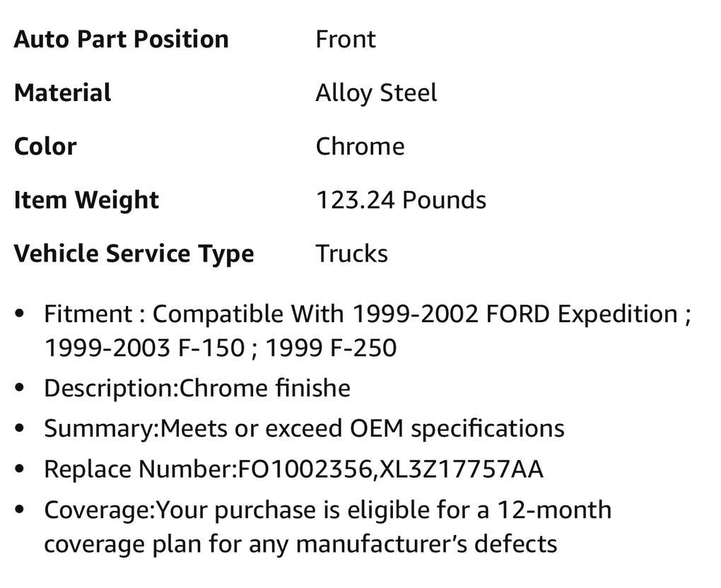
Task: Click the Alloy Steel value
Action: [376, 93]
